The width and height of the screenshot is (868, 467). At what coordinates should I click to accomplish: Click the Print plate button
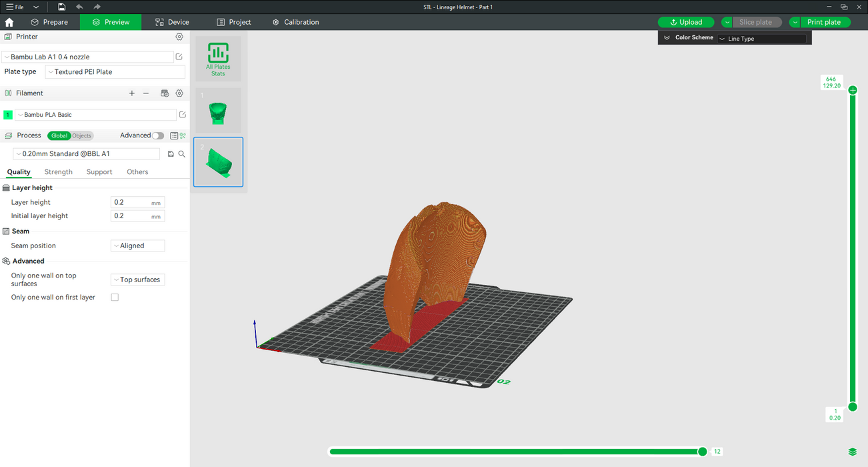click(824, 22)
